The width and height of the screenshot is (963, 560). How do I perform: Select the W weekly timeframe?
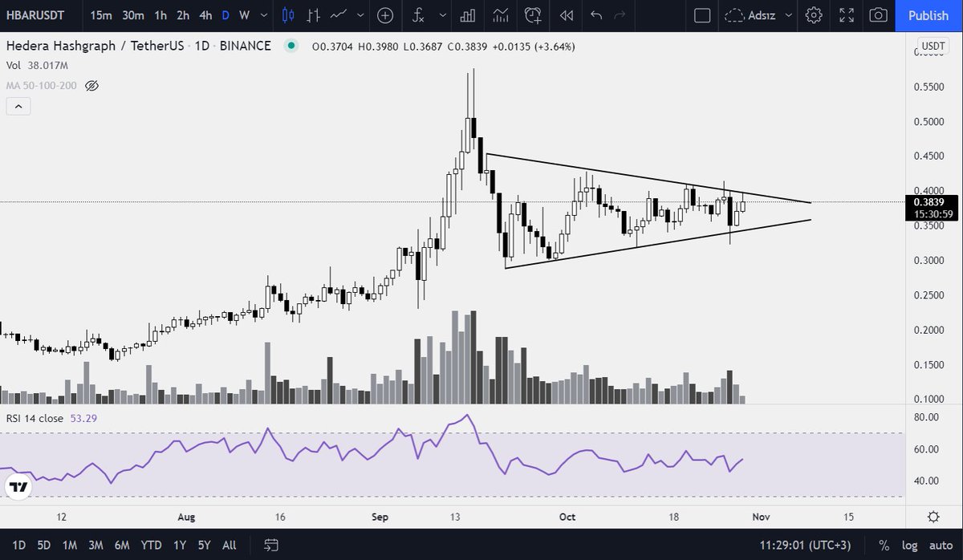244,15
